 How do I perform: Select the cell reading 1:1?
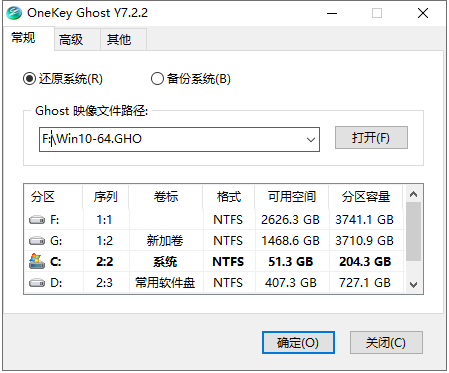tap(104, 220)
